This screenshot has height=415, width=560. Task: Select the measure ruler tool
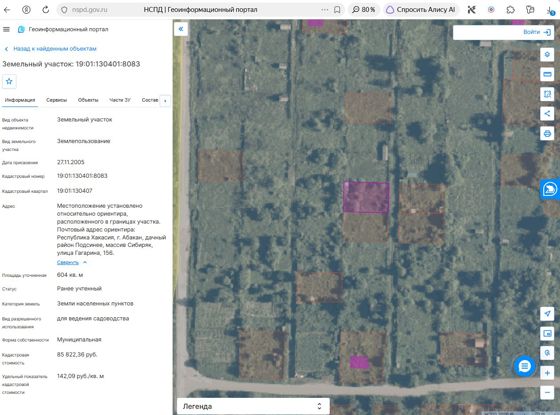coord(547,74)
